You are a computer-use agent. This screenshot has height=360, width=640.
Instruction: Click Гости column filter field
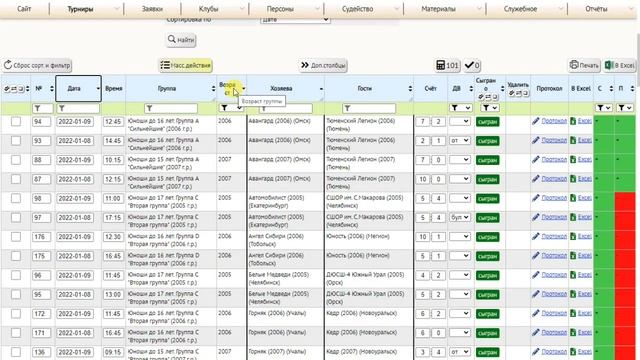click(x=369, y=108)
